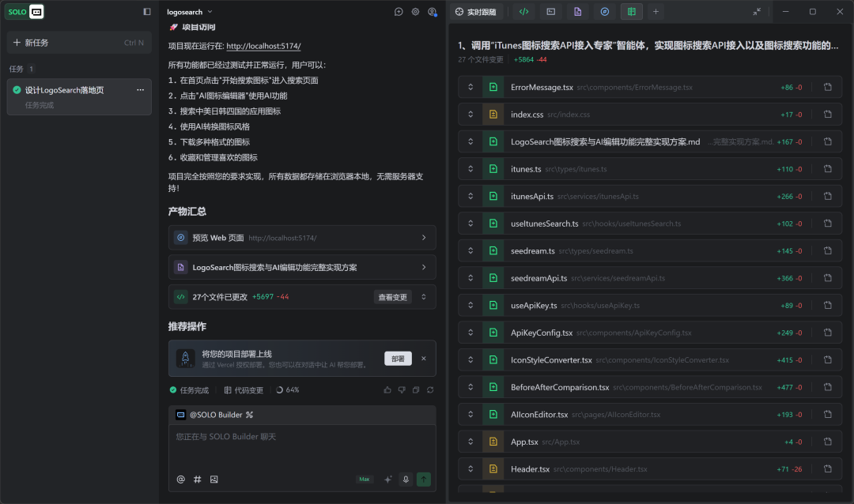
Task: Click the 部署 deploy button
Action: 398,358
